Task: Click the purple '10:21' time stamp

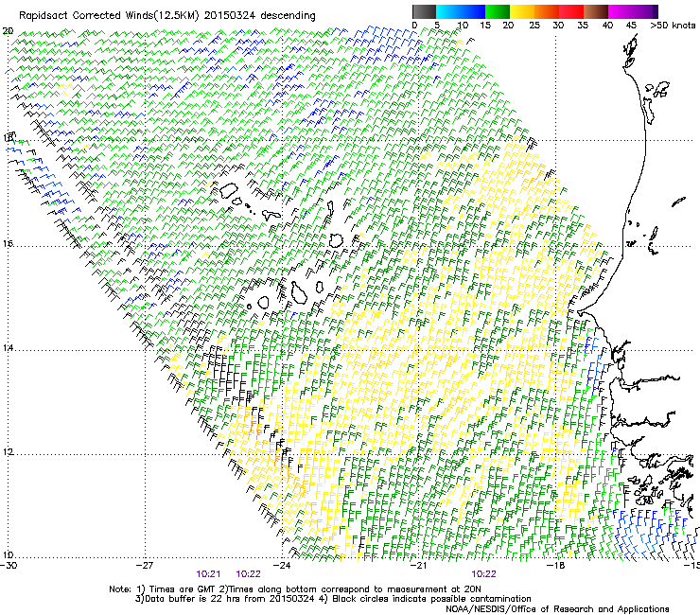Action: click(x=208, y=574)
